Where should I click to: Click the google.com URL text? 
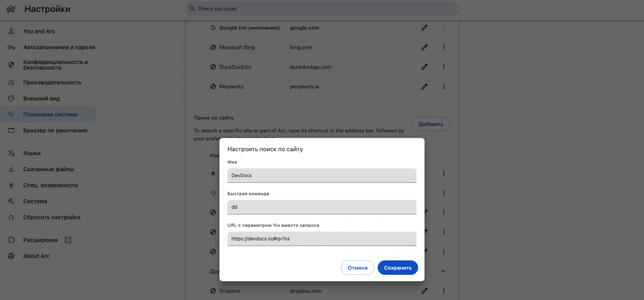click(305, 28)
